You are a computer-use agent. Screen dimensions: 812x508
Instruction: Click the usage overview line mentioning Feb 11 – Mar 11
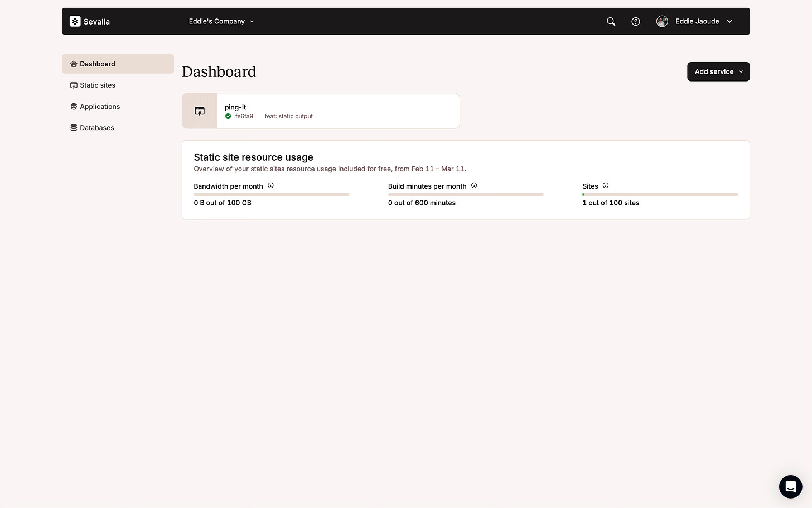330,169
